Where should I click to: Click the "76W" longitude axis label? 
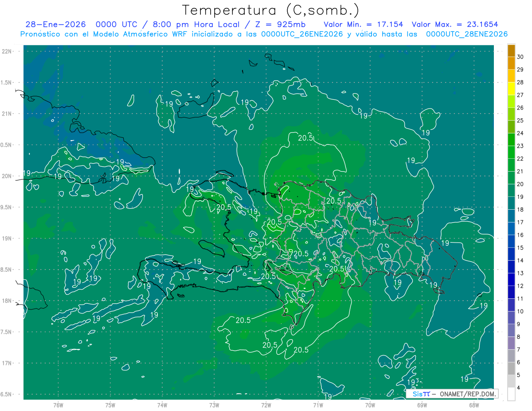(x=58, y=405)
